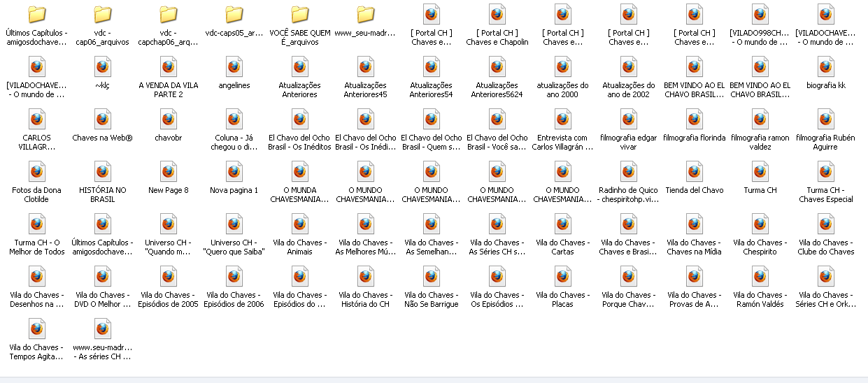Select 'Universo CH - "Quero que Saiba"' file icon
Viewport: 868px width, 383px height.
point(234,224)
